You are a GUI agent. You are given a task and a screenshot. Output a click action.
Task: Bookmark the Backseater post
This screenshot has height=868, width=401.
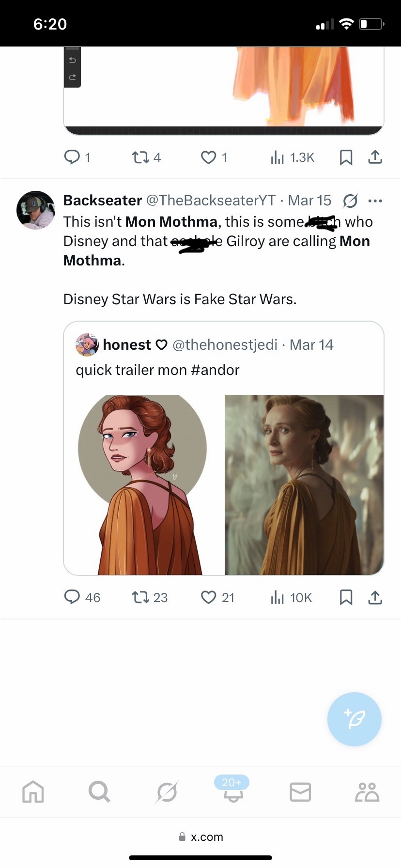[x=346, y=597]
